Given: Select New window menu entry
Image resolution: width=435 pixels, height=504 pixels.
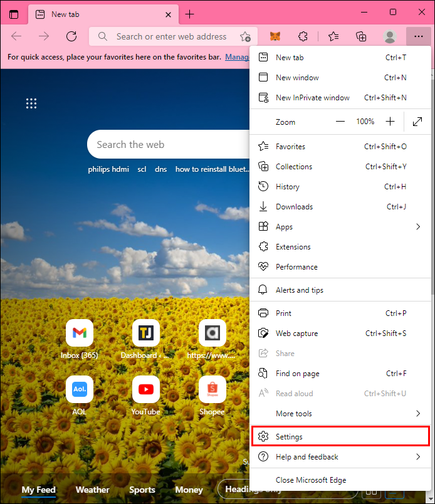Looking at the screenshot, I should click(340, 78).
